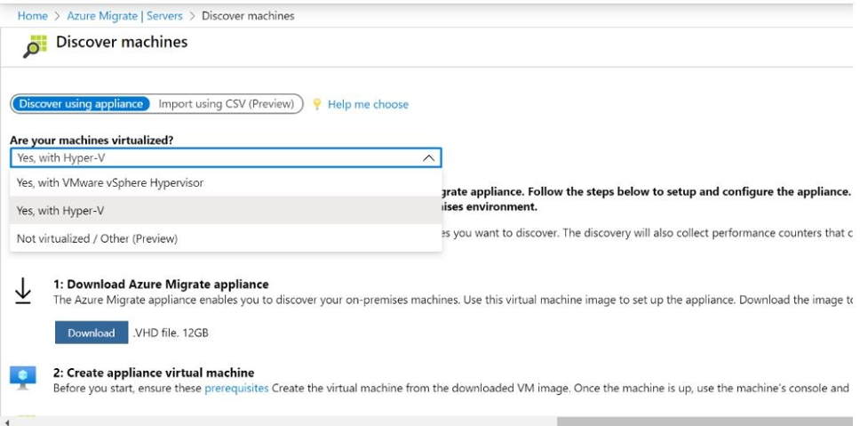
Task: Click the '.VHD file. 12GB' text
Action: [x=171, y=333]
